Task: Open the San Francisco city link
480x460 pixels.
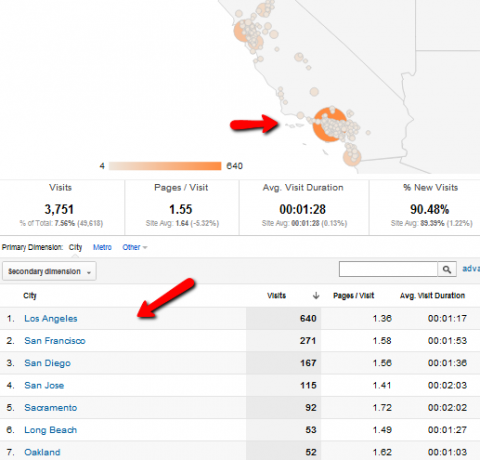Action: coord(55,341)
